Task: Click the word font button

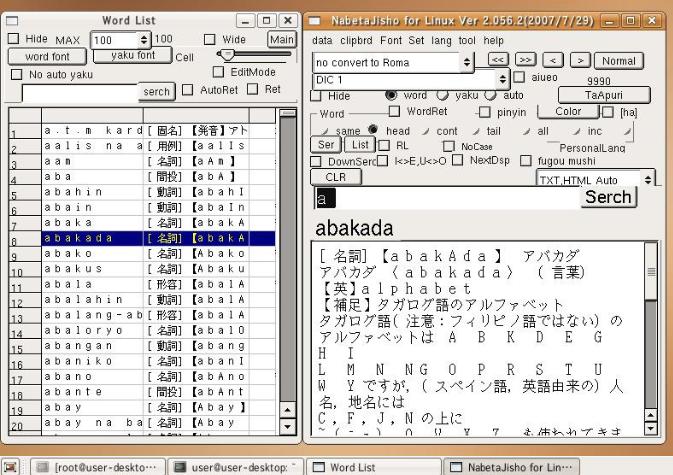Action: [x=47, y=56]
